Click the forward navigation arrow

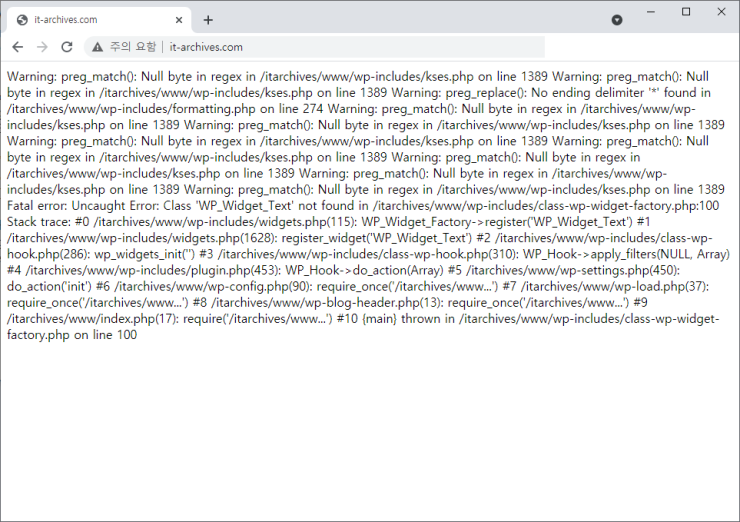pyautogui.click(x=42, y=47)
